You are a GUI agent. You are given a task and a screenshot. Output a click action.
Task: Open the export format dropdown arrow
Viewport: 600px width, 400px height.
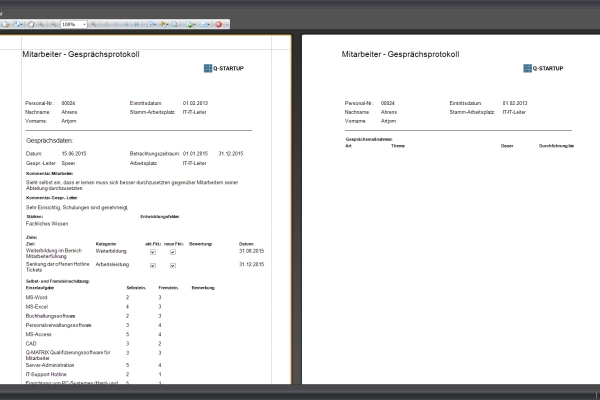[195, 24]
